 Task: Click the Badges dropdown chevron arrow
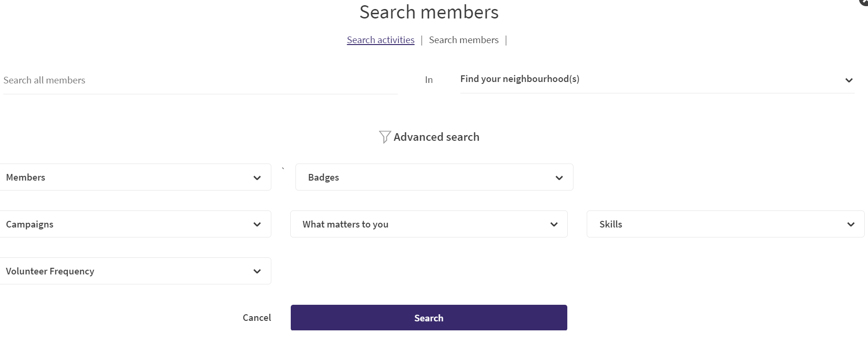pos(559,178)
